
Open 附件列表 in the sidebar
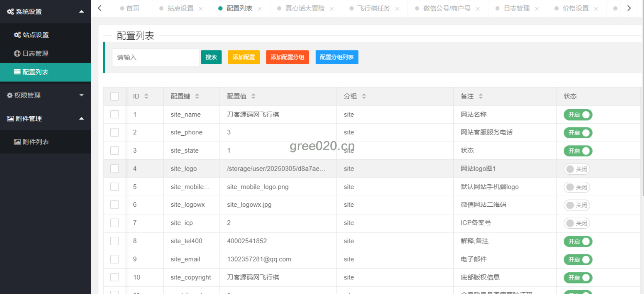point(36,142)
